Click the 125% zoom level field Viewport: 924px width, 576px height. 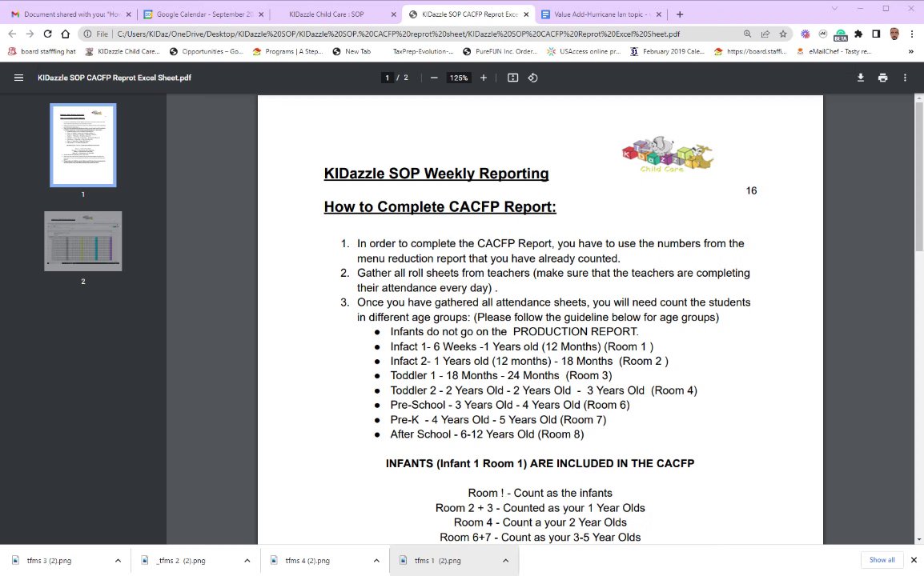(x=459, y=78)
